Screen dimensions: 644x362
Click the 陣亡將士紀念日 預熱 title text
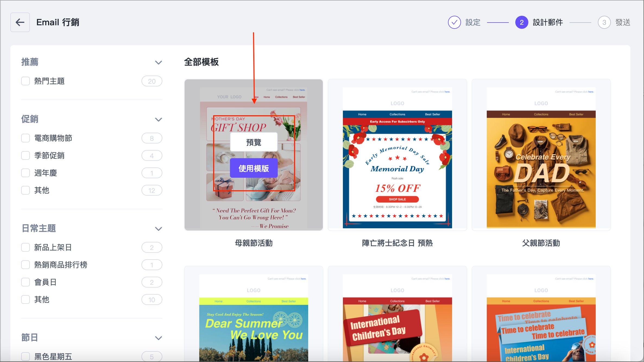pos(397,243)
